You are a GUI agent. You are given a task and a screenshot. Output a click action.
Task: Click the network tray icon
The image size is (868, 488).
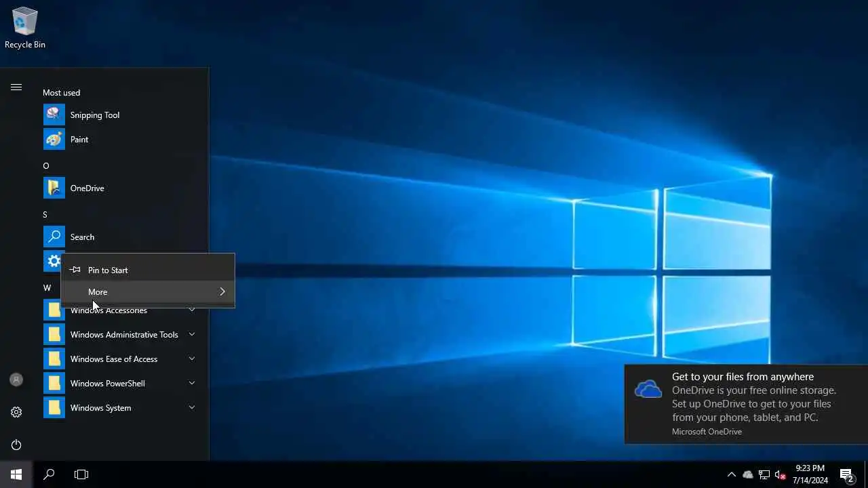[764, 474]
